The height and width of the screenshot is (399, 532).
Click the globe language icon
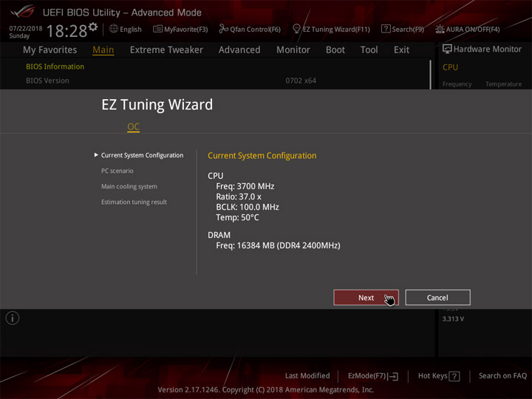[x=114, y=29]
